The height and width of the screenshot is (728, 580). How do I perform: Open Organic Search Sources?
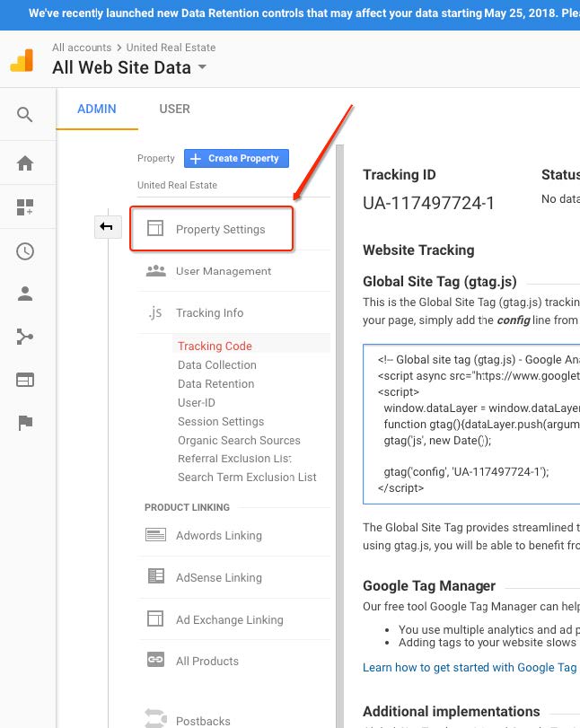point(239,440)
